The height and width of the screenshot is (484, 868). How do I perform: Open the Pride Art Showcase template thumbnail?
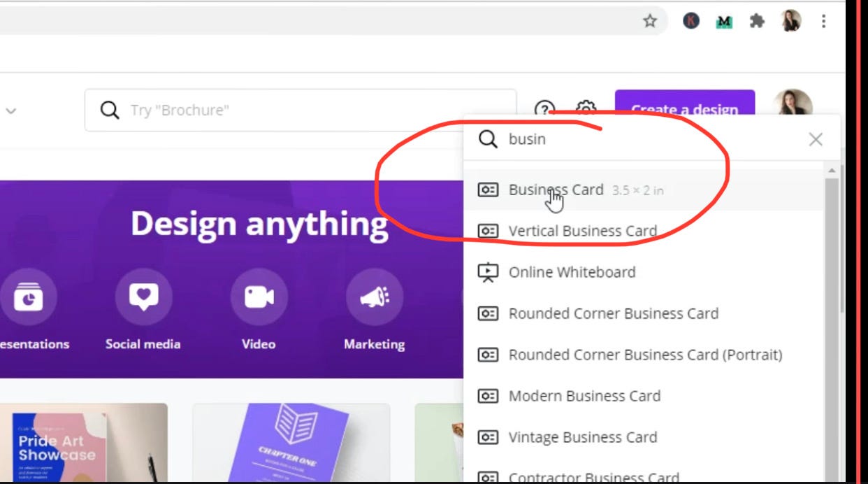click(84, 443)
